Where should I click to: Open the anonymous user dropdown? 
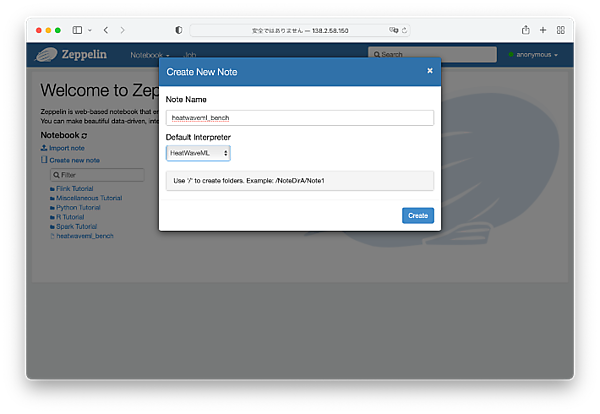click(533, 55)
